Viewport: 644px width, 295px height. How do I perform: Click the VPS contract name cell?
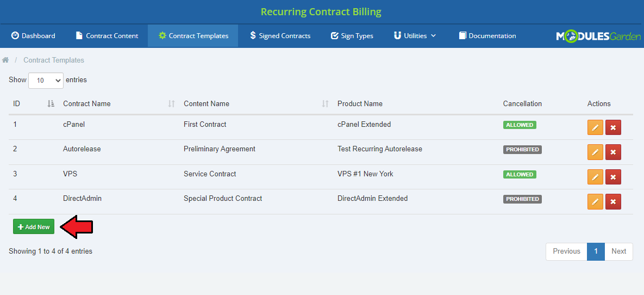(70, 174)
